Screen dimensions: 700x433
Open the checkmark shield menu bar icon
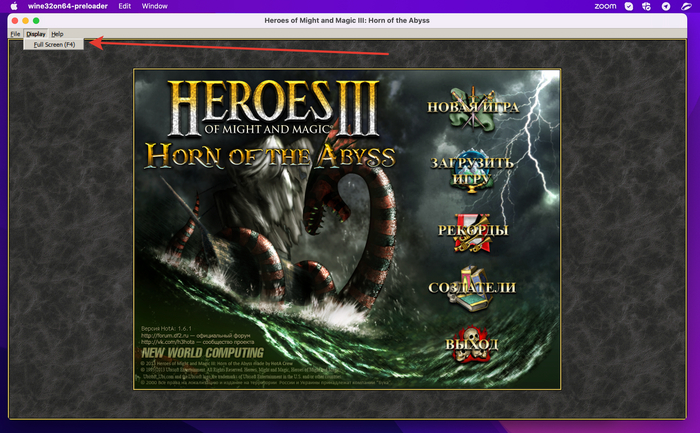(x=629, y=6)
